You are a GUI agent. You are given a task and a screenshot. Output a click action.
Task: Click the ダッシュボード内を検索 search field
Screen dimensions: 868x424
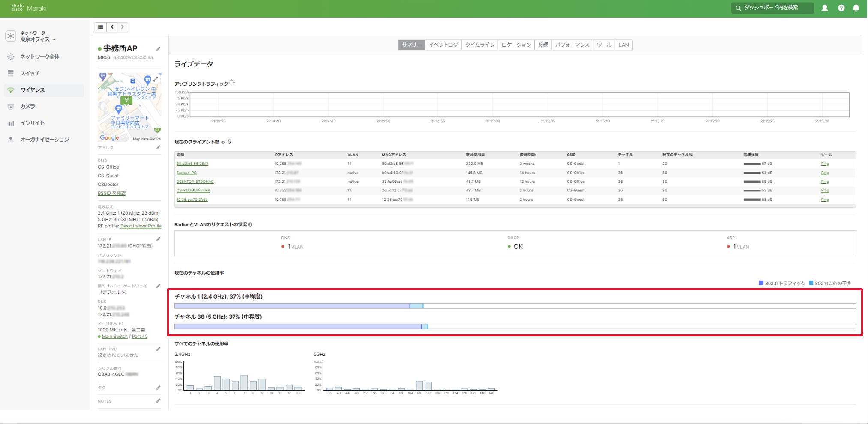(772, 8)
